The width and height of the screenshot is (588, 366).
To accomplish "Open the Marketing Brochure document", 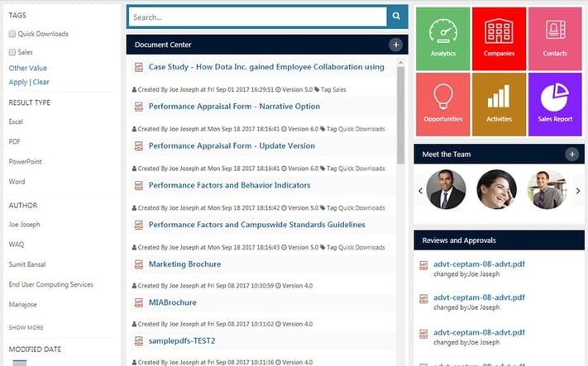I will 185,264.
